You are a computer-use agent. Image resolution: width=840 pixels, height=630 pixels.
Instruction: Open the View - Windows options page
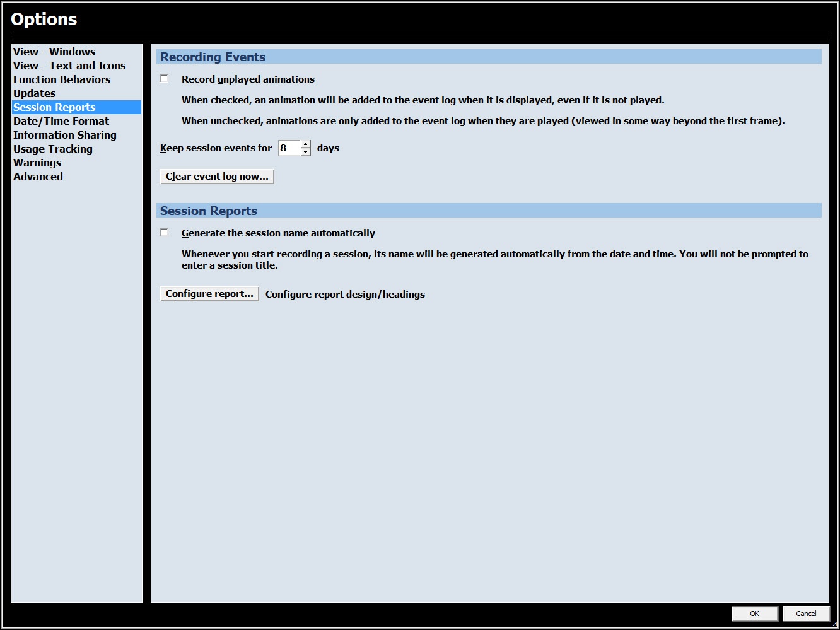(x=54, y=52)
